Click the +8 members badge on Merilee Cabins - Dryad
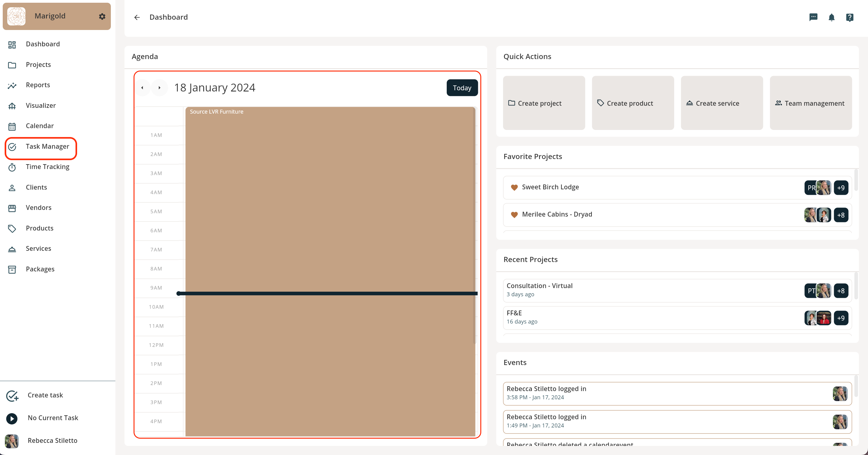868x455 pixels. click(841, 215)
